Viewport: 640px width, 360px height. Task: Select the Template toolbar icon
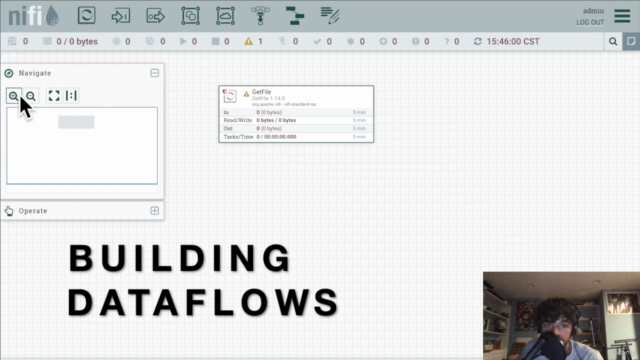[x=295, y=16]
